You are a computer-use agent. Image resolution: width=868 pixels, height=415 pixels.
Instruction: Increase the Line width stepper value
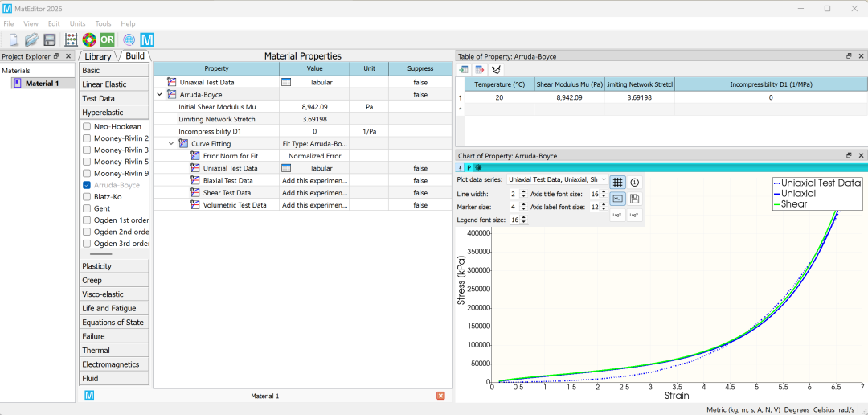(x=523, y=191)
